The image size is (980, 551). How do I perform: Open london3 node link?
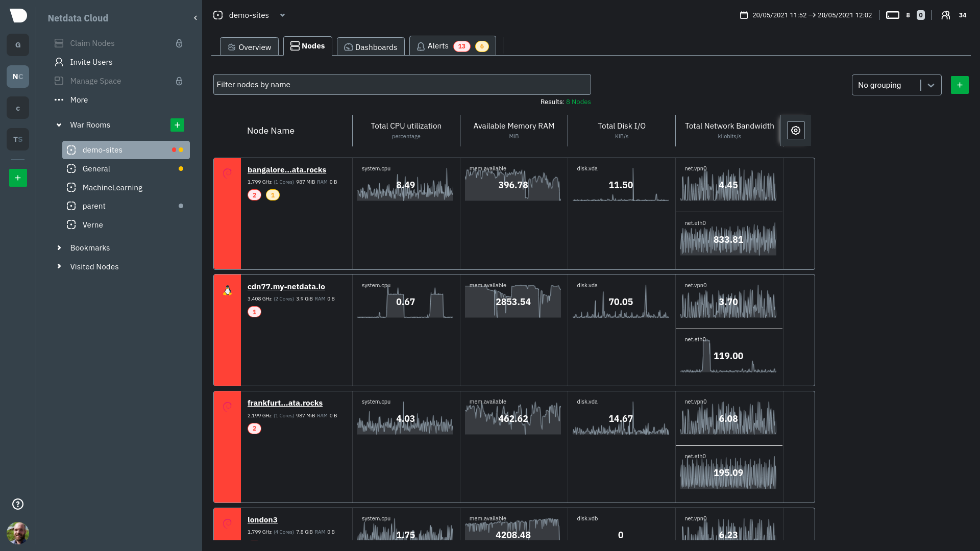pos(262,520)
